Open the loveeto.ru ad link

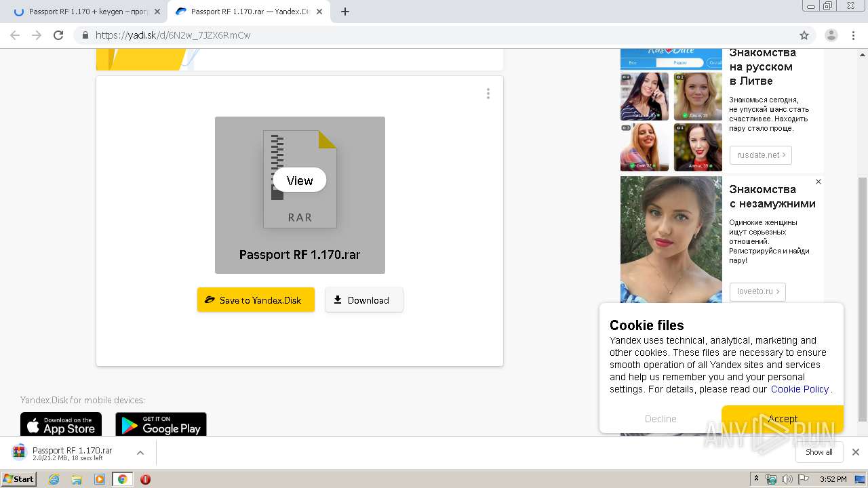click(x=757, y=291)
